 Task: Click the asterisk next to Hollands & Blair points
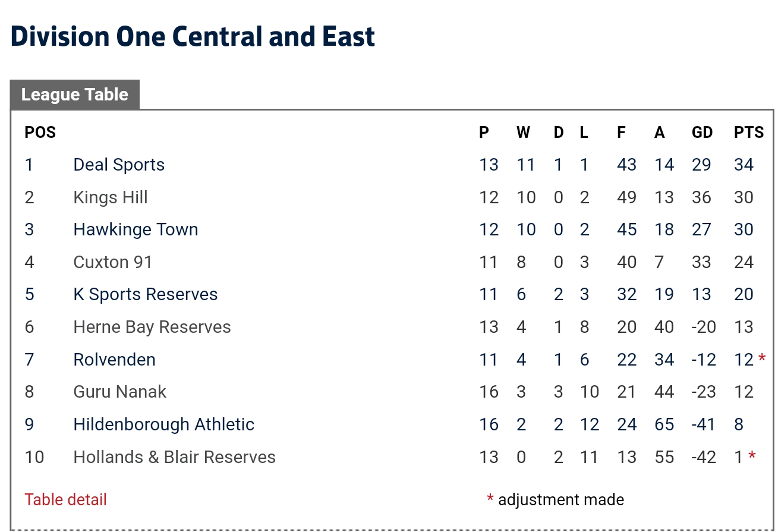752,456
